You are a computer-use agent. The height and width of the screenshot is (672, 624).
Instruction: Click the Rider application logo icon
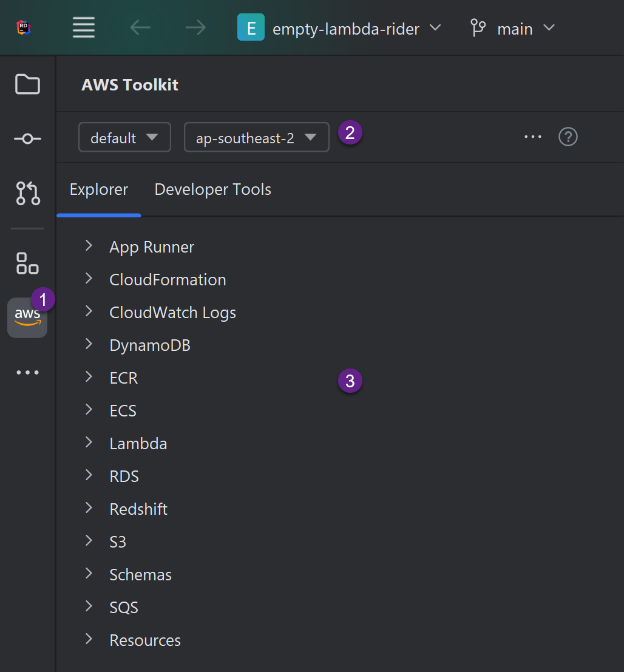(x=24, y=27)
